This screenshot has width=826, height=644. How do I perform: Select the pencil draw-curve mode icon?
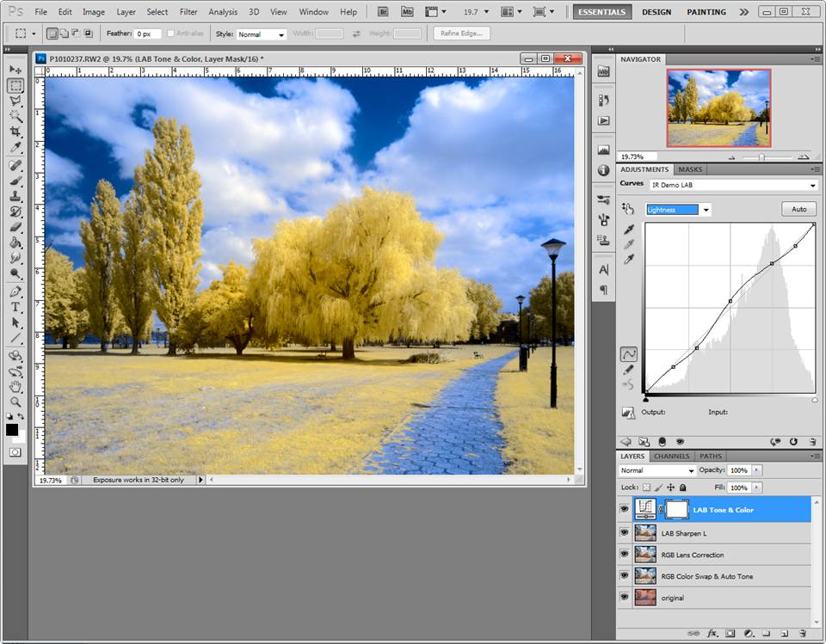628,371
